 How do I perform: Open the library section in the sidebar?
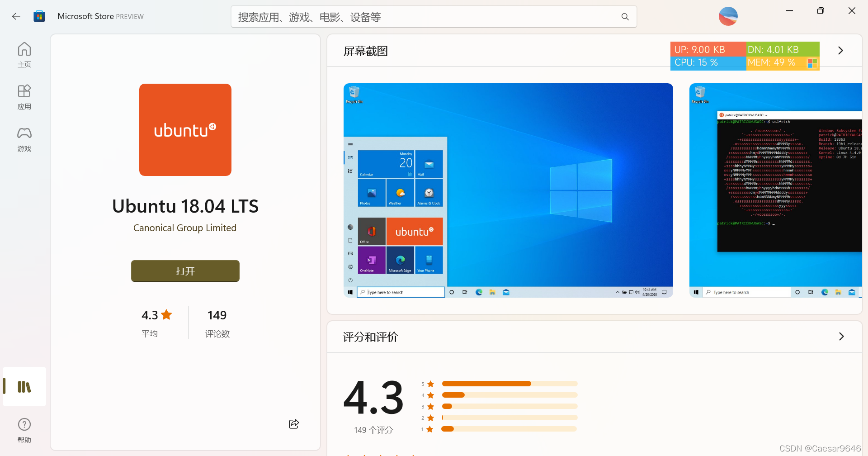point(24,386)
